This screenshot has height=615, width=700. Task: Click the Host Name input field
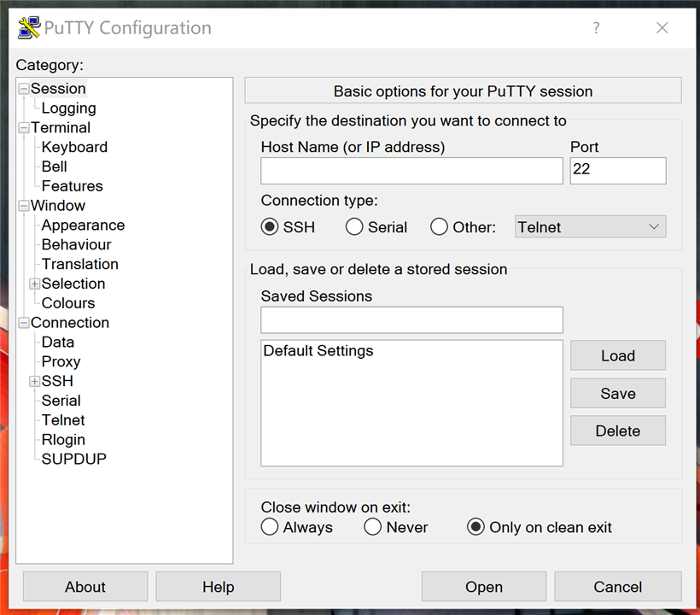pyautogui.click(x=411, y=171)
